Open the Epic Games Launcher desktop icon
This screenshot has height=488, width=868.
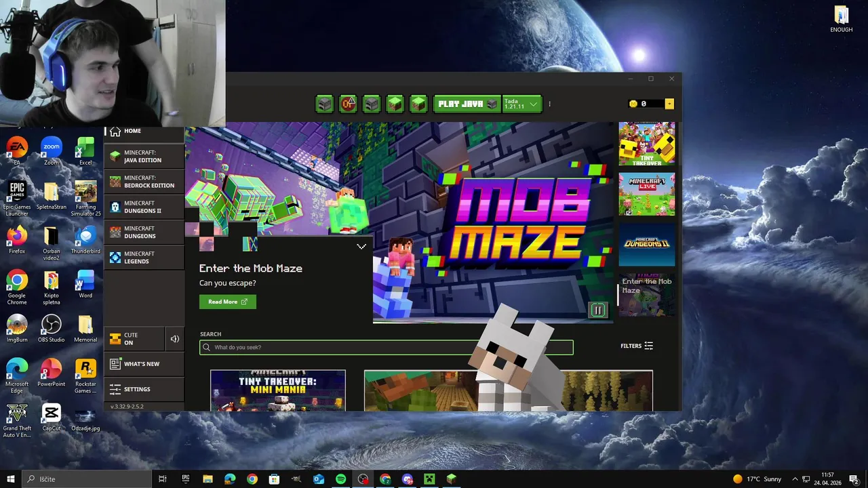click(17, 199)
